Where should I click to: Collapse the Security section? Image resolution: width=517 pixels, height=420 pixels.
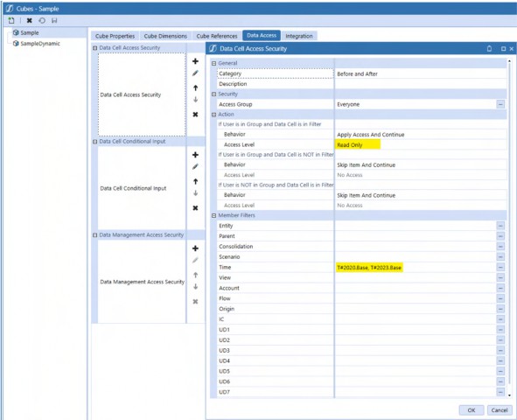pyautogui.click(x=213, y=94)
